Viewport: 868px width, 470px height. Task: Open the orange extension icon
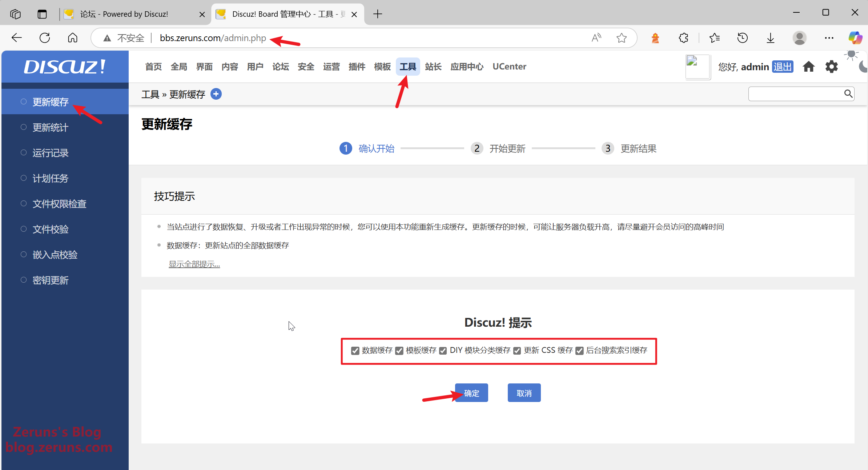(655, 38)
